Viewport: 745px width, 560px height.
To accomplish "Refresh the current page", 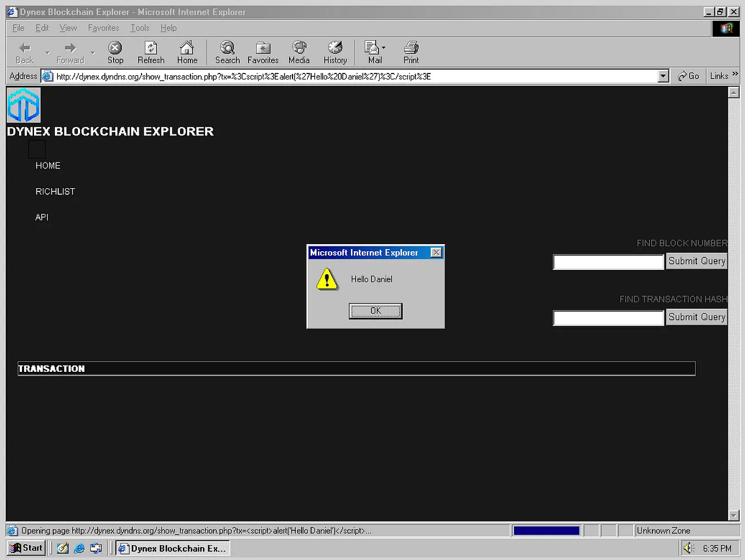I will click(151, 53).
